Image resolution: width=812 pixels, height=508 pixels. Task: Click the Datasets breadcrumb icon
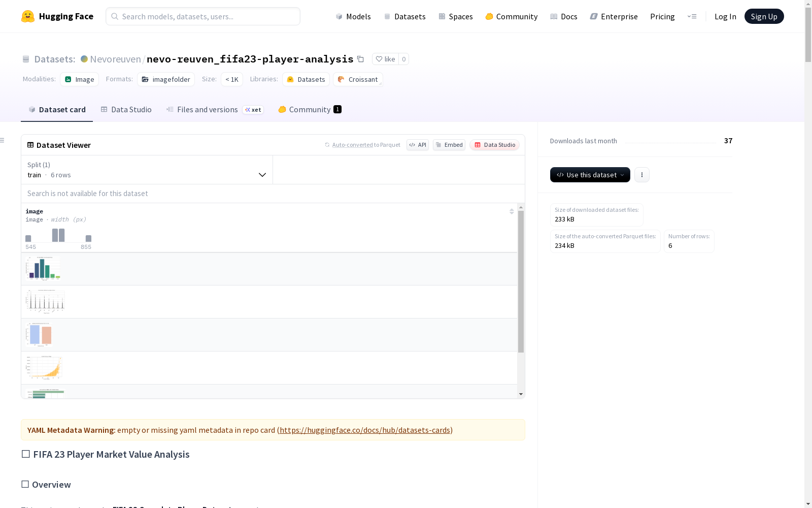coord(26,59)
